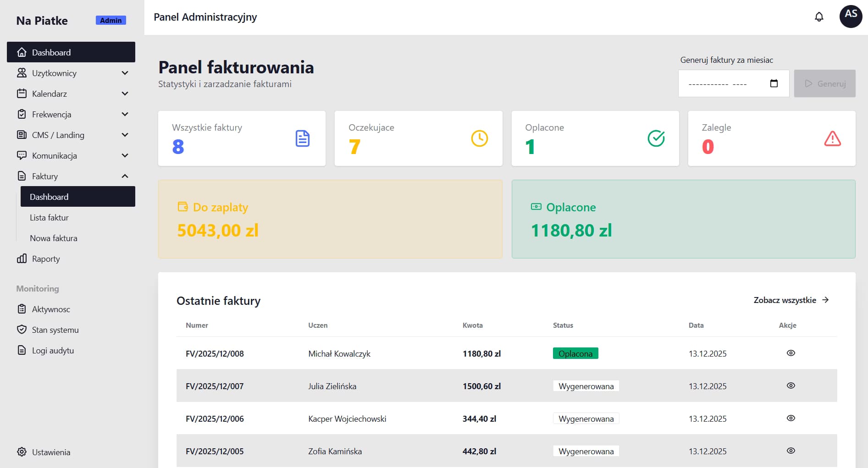Click the wallet icon beside Do zaplaty

(182, 207)
